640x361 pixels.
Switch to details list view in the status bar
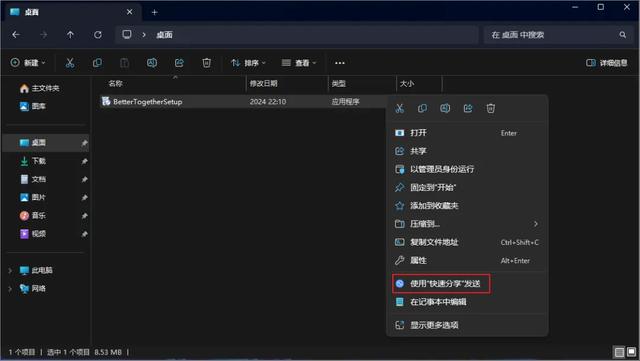coord(619,352)
